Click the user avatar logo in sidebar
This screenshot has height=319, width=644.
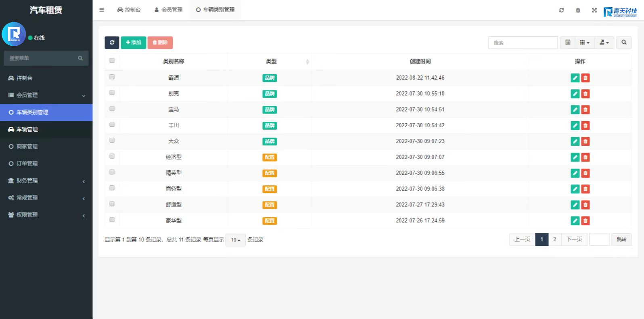[x=14, y=34]
